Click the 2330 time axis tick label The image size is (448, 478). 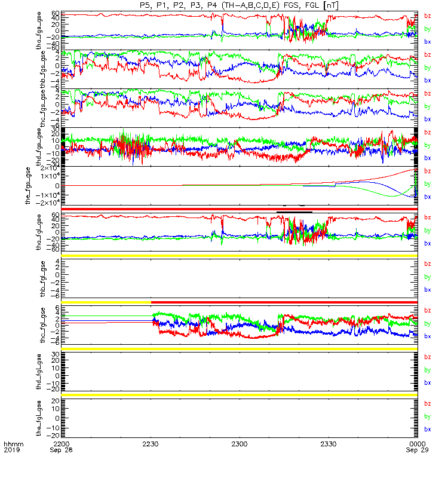click(328, 444)
